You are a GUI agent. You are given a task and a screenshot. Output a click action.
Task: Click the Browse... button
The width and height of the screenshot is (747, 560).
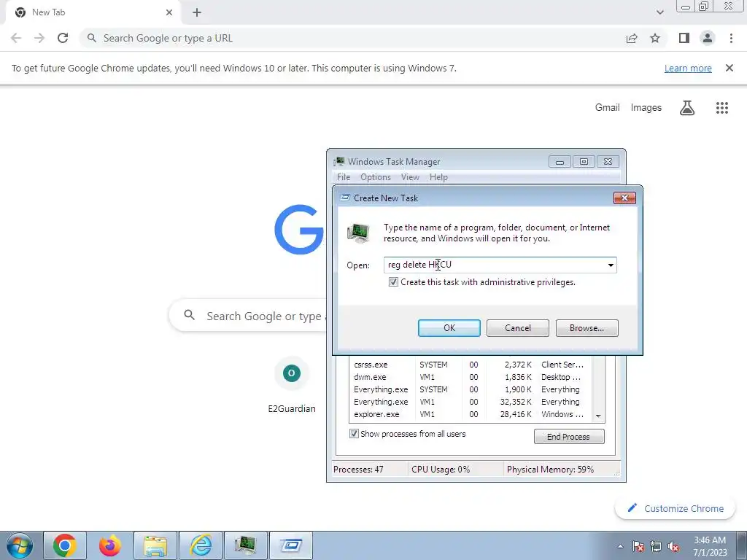click(587, 328)
